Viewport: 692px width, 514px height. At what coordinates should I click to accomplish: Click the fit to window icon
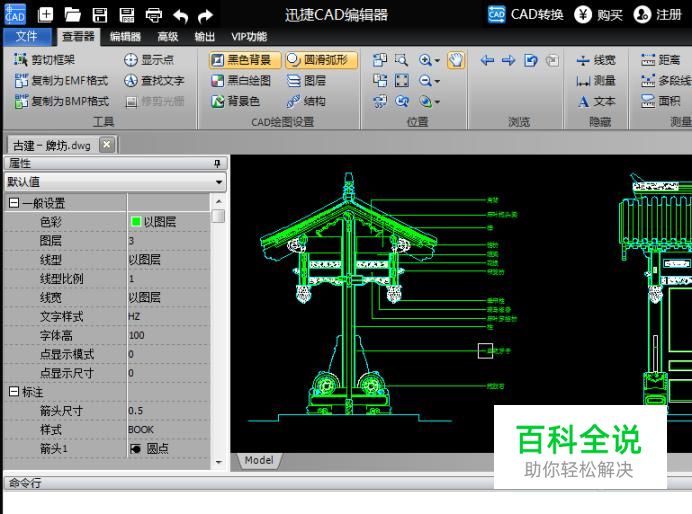pos(402,80)
